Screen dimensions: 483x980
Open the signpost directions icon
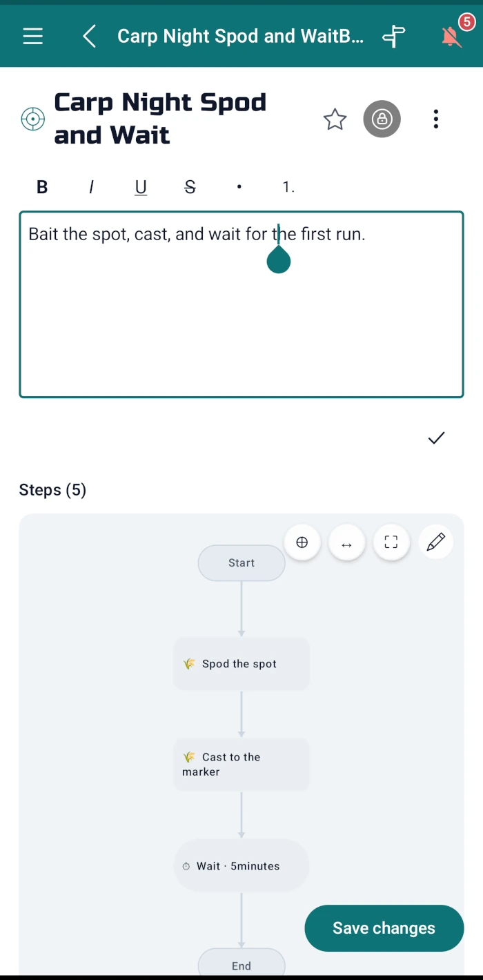click(394, 36)
